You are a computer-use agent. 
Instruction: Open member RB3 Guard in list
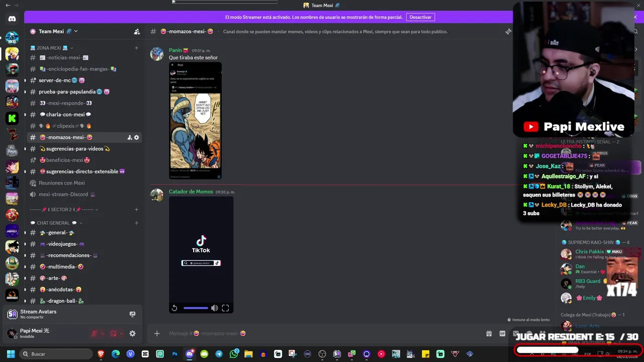click(x=588, y=281)
